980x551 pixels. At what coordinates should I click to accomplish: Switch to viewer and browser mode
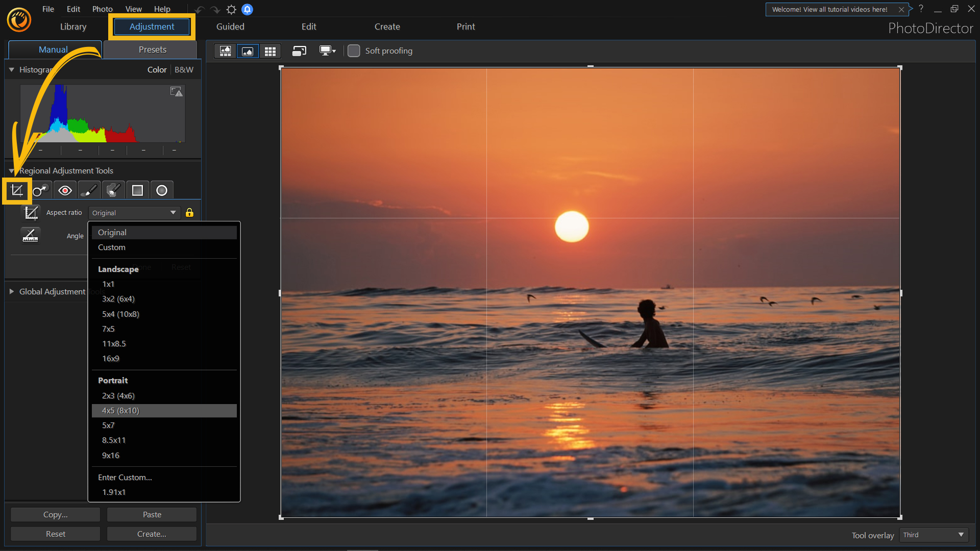[225, 51]
